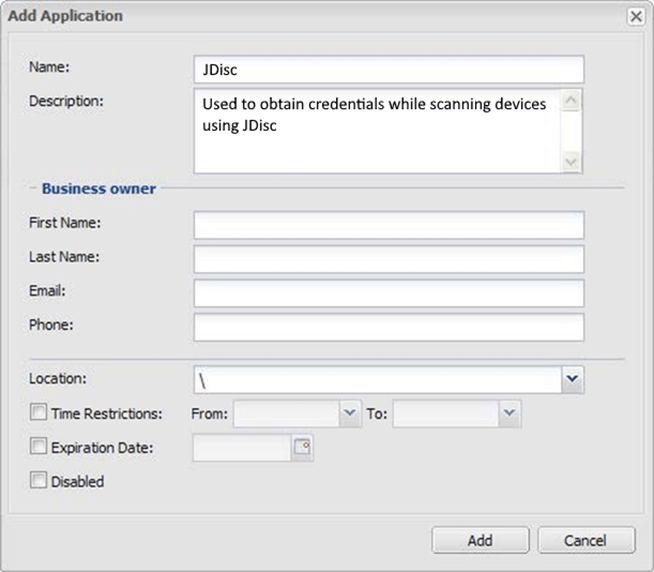654x572 pixels.
Task: Focus the Email input field
Action: (x=389, y=293)
